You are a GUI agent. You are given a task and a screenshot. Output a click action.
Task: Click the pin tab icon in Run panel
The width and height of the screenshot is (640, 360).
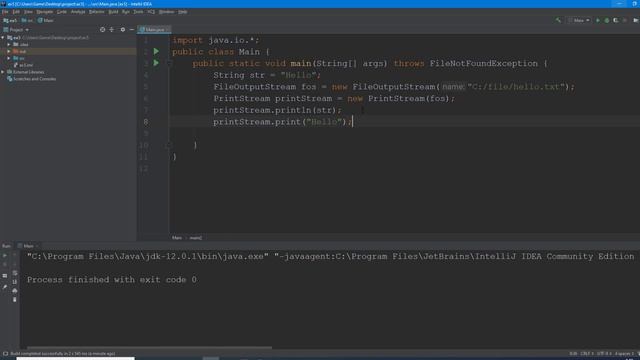click(x=5, y=287)
